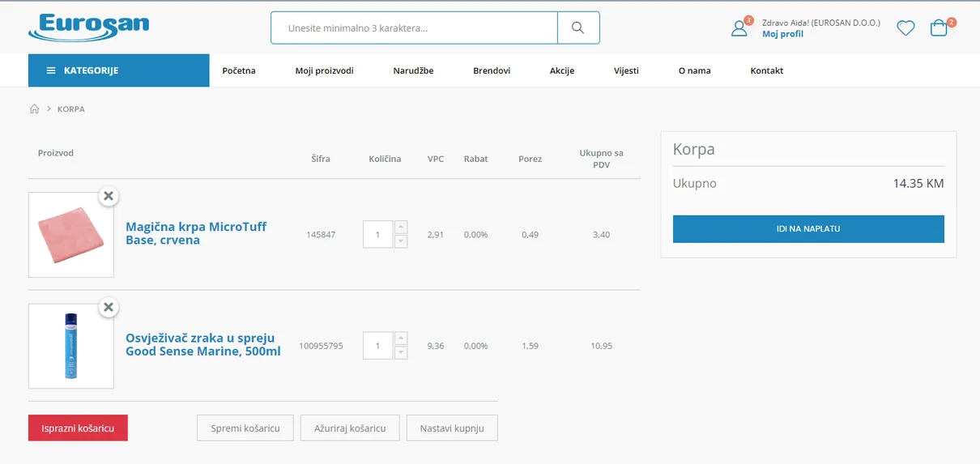Viewport: 980px width, 464px height.
Task: Click the 10,95 total value
Action: [x=602, y=346]
